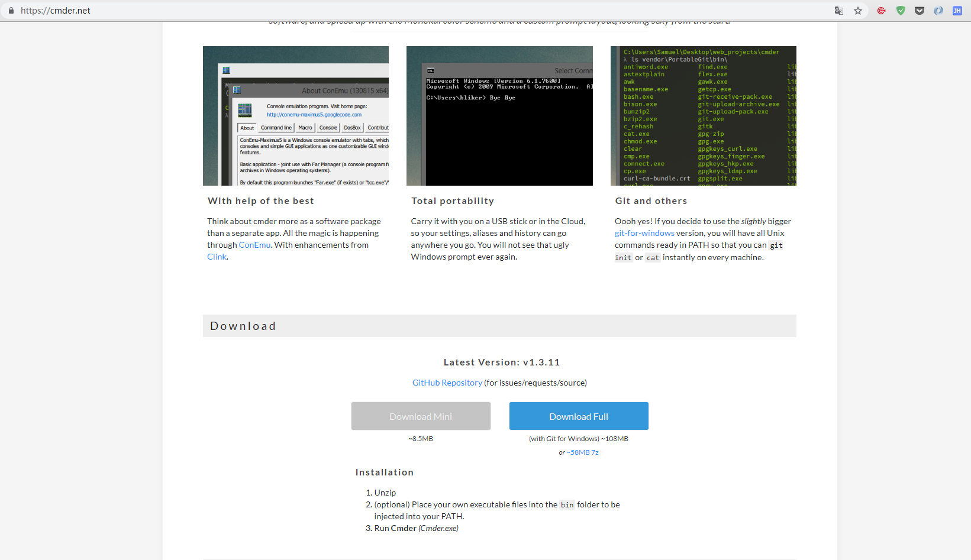Viewport: 971px width, 560px height.
Task: Follow the Clink link
Action: [x=217, y=257]
